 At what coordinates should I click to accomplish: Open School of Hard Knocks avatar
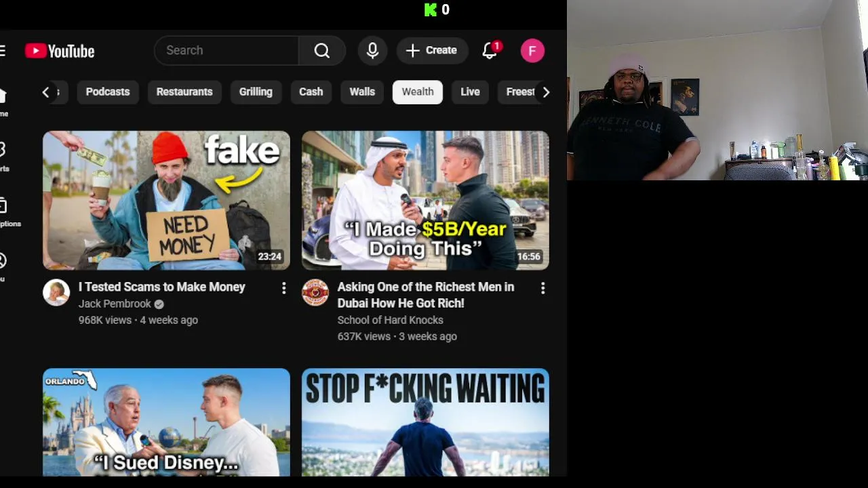tap(315, 293)
